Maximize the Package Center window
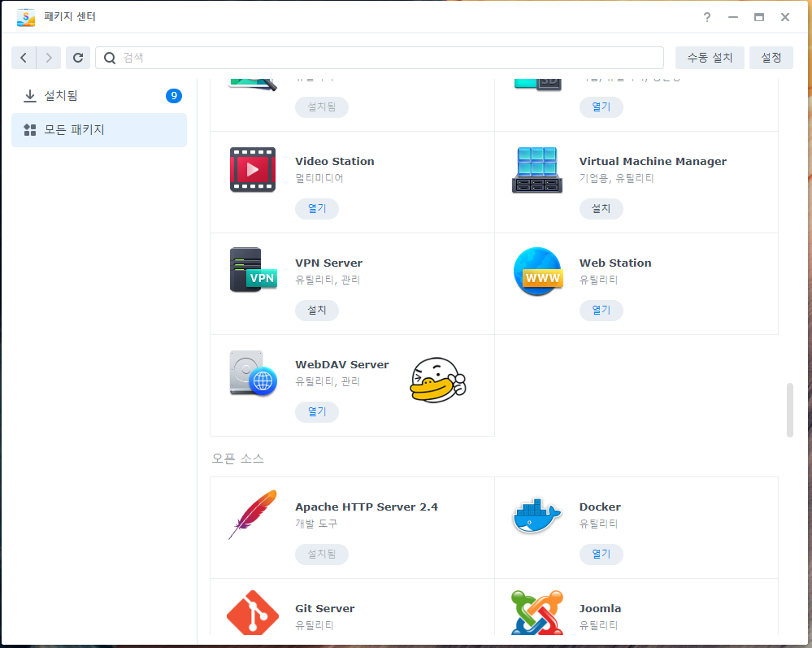 pyautogui.click(x=758, y=17)
